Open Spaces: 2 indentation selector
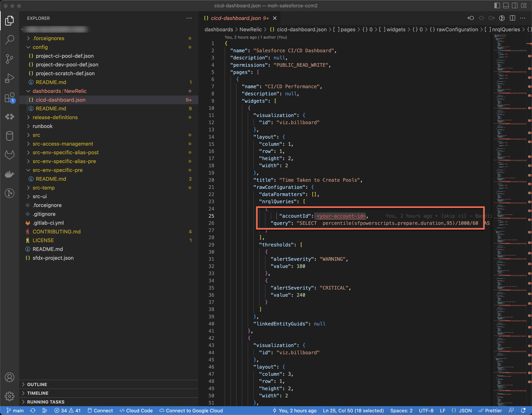Image resolution: width=532 pixels, height=415 pixels. pos(401,411)
